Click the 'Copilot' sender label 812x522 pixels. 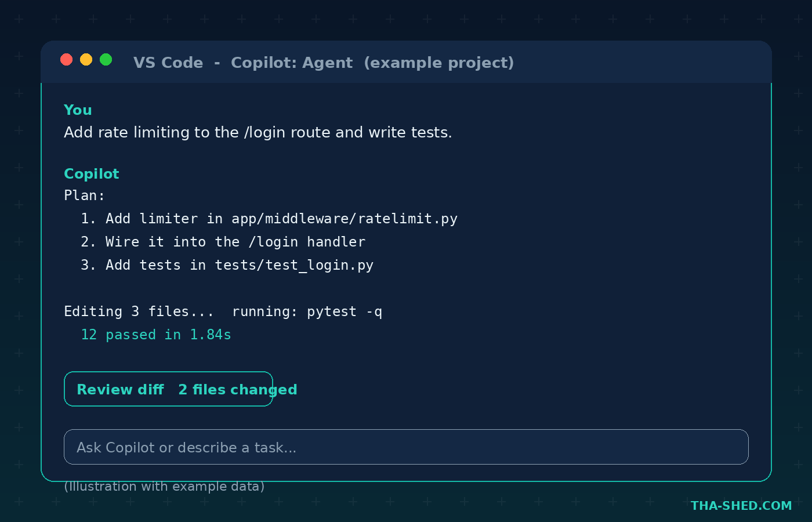tap(92, 174)
